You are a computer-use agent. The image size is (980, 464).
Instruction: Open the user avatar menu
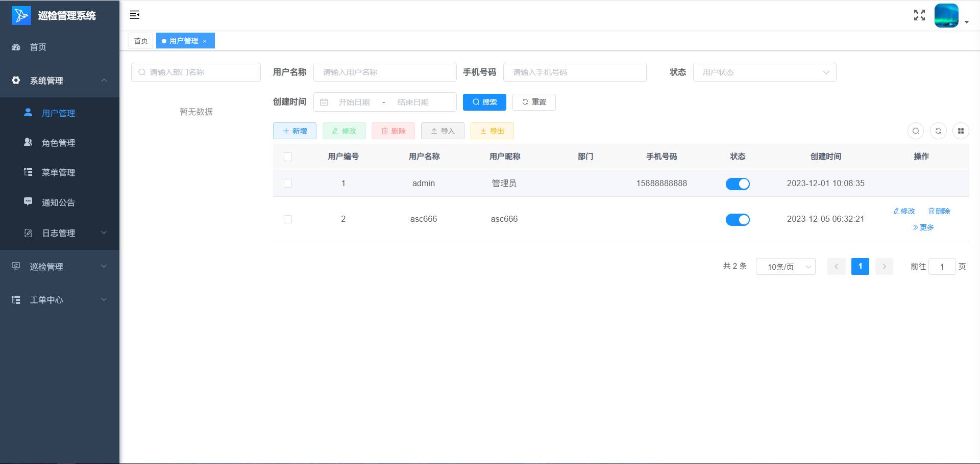tap(947, 15)
